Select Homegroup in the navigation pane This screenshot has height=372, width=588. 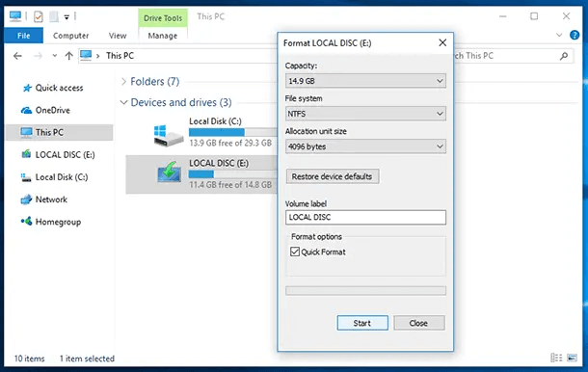point(58,222)
